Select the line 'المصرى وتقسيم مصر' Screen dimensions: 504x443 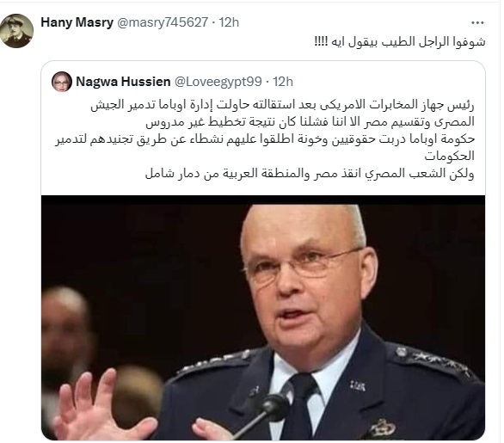pyautogui.click(x=310, y=122)
